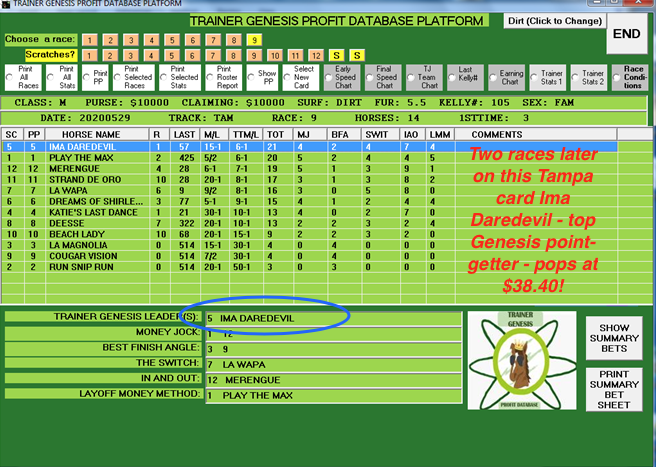Viewport: 656px width, 467px height.
Task: Click PRINT SUMMARY BET SHEET
Action: (x=614, y=390)
